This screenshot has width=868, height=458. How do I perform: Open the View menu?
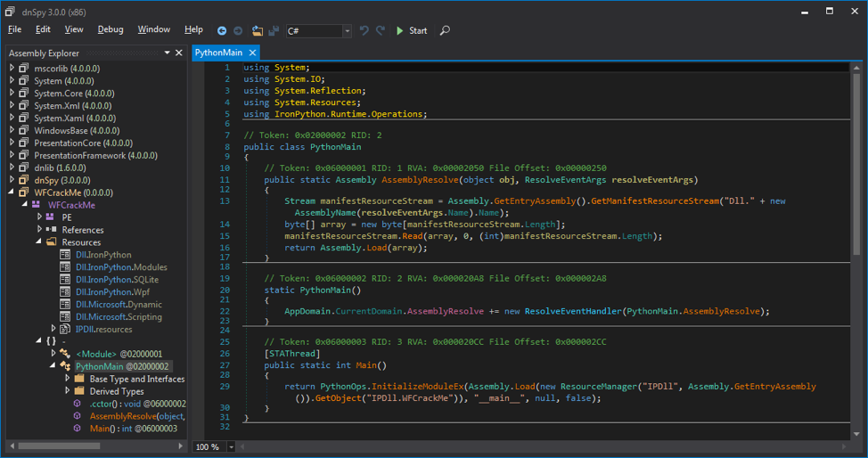(73, 29)
